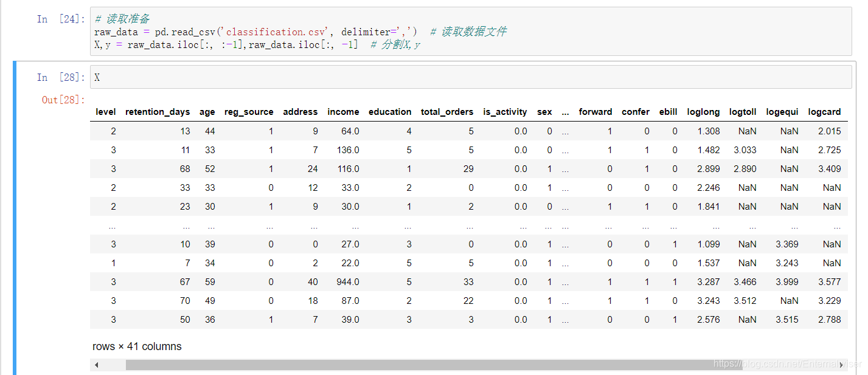Click the 'level' column header
The width and height of the screenshot is (868, 375).
click(x=106, y=112)
